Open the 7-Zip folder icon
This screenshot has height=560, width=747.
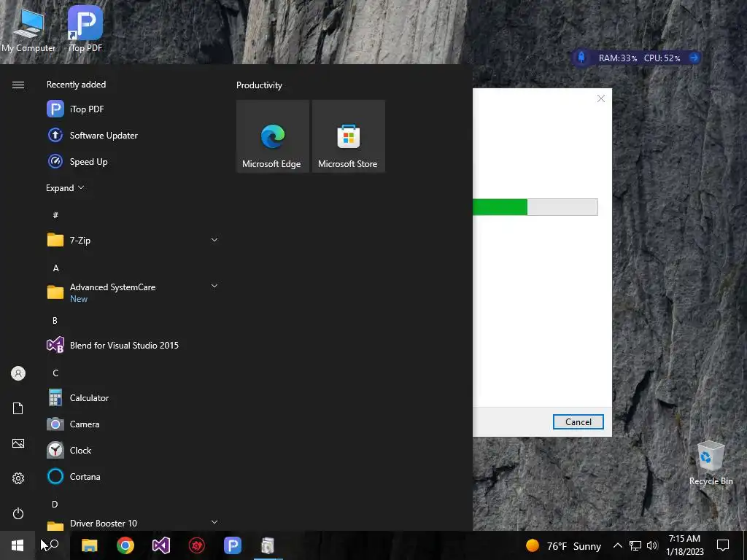point(55,239)
